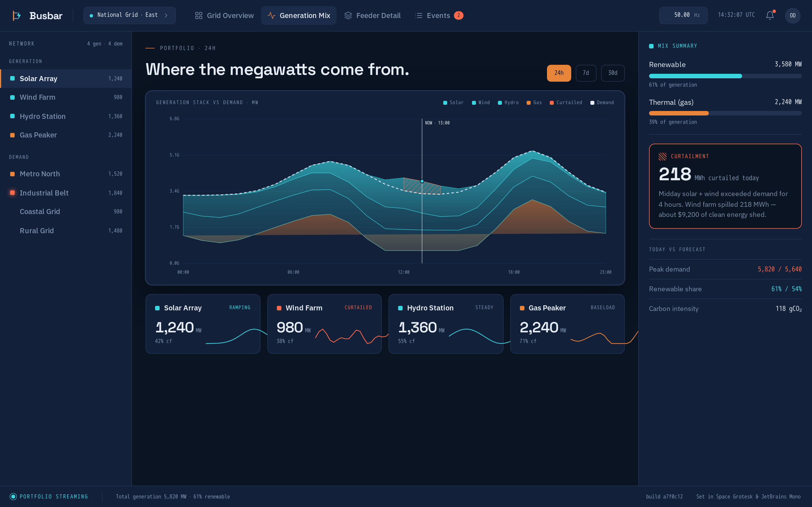Open the OD user avatar
The width and height of the screenshot is (812, 507).
coord(793,15)
